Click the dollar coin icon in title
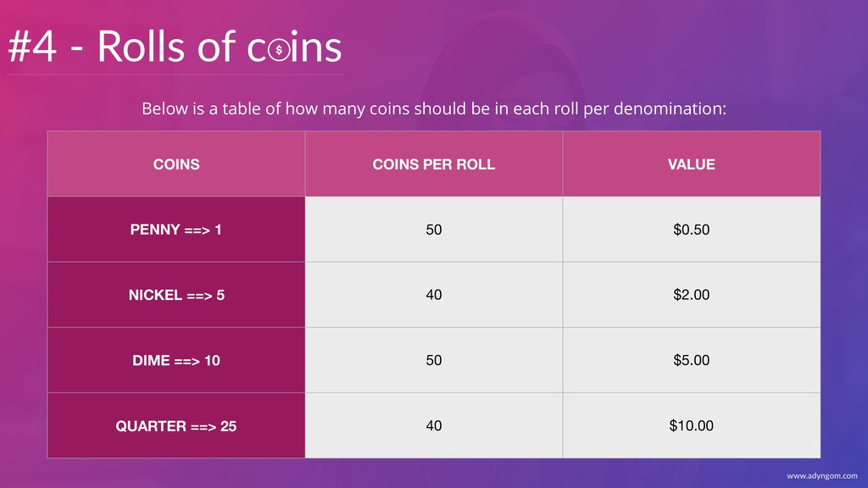Screen dimensions: 868x488 pos(279,50)
